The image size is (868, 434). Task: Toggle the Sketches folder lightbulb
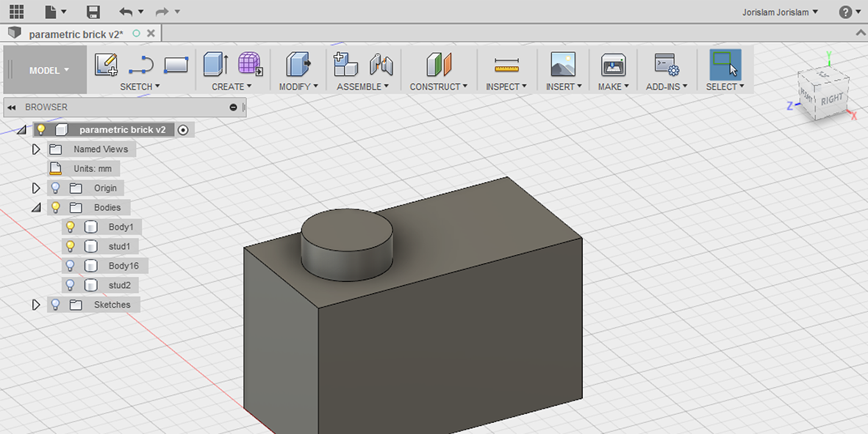(55, 305)
